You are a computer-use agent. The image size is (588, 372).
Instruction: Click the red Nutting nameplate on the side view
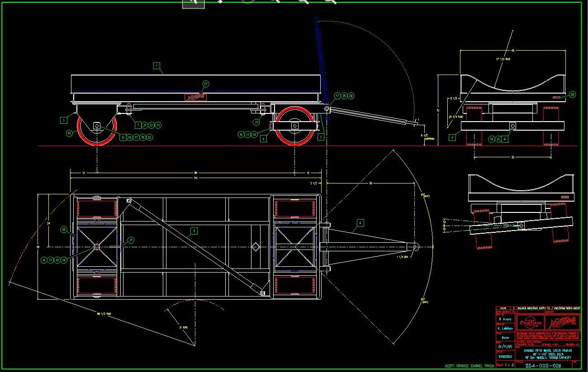(195, 97)
